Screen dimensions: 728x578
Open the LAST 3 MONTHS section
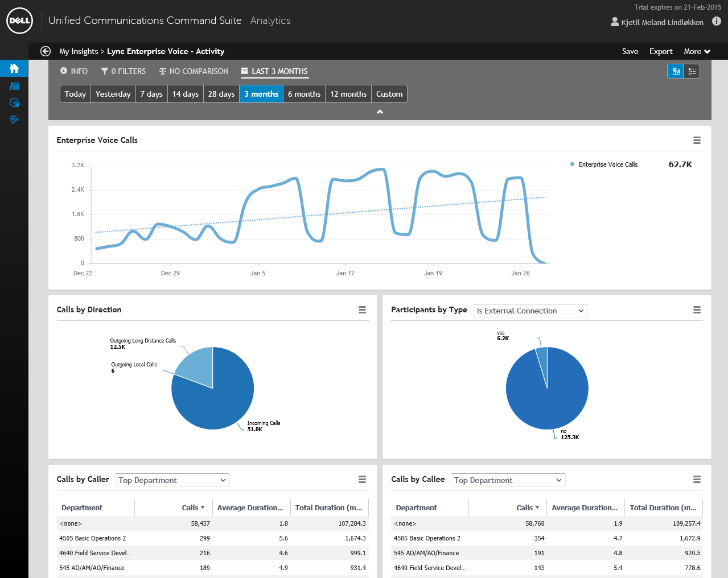point(274,71)
